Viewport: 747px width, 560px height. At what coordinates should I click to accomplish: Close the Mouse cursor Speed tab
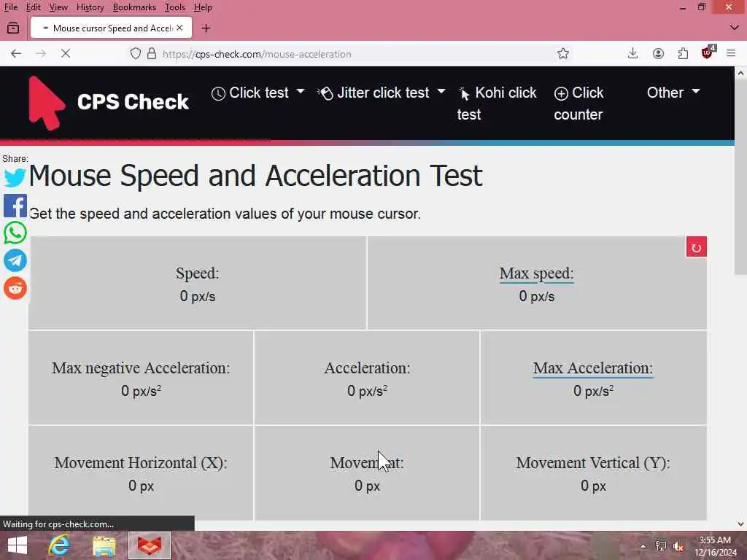click(x=179, y=28)
